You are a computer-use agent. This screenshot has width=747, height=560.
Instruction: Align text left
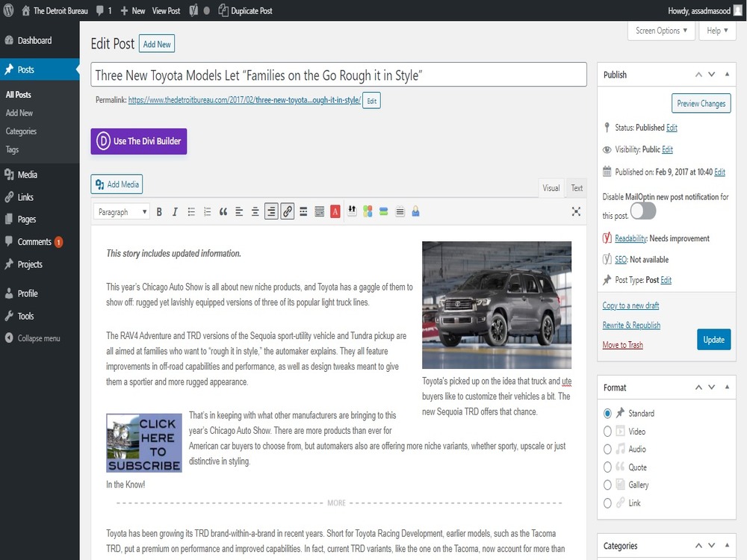[239, 212]
